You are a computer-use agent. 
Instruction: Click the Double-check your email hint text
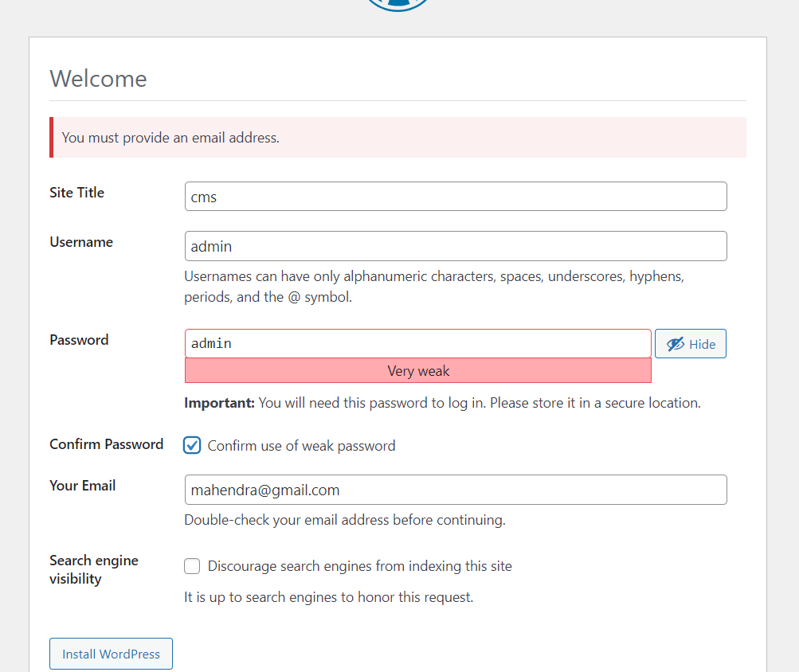tap(344, 520)
